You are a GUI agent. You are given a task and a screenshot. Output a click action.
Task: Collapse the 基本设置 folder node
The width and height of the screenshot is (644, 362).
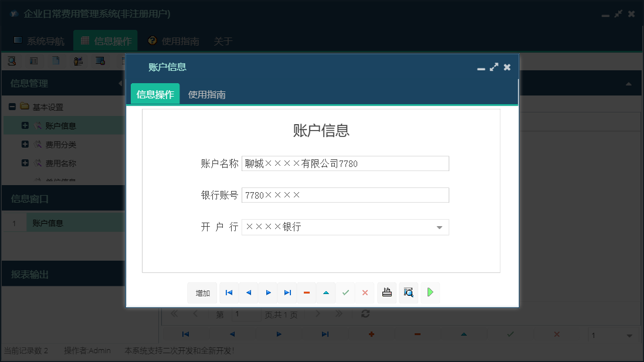(x=12, y=107)
